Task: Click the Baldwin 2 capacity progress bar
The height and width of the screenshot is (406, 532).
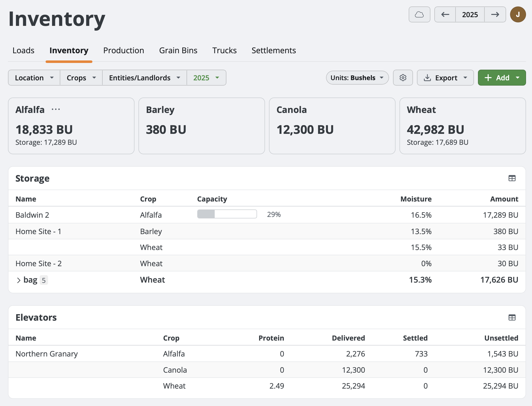Action: coord(227,214)
